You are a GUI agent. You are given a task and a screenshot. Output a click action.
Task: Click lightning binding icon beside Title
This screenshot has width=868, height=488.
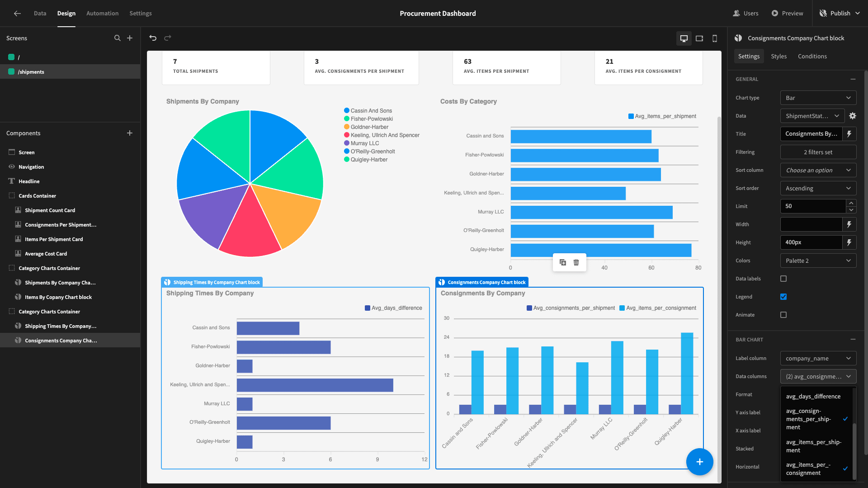click(849, 134)
